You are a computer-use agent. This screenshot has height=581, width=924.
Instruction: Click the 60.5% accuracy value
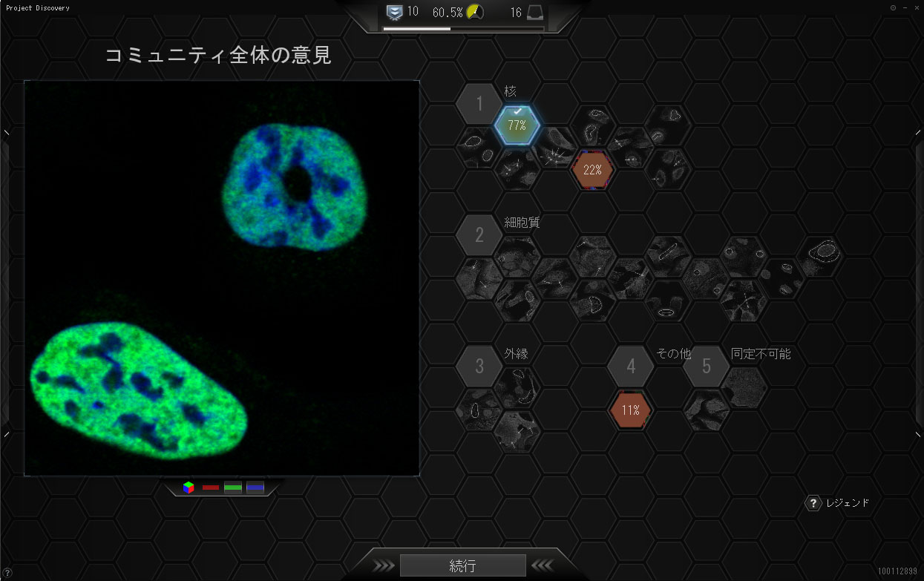(x=448, y=13)
